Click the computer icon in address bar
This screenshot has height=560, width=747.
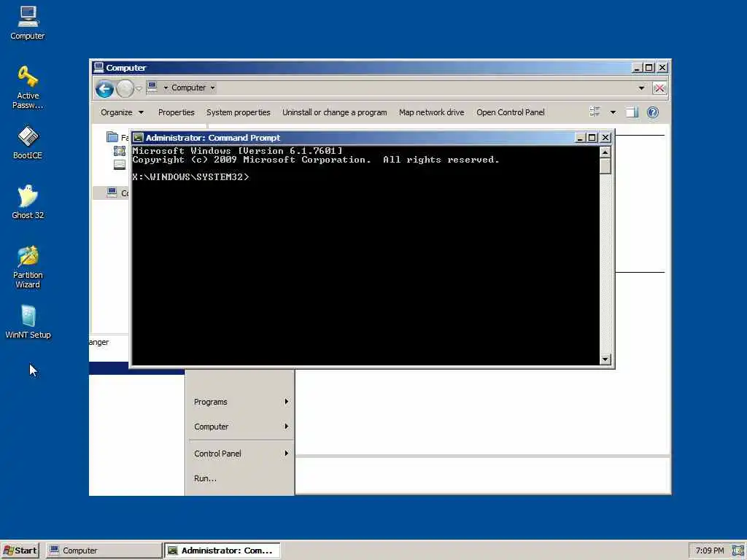pos(152,86)
